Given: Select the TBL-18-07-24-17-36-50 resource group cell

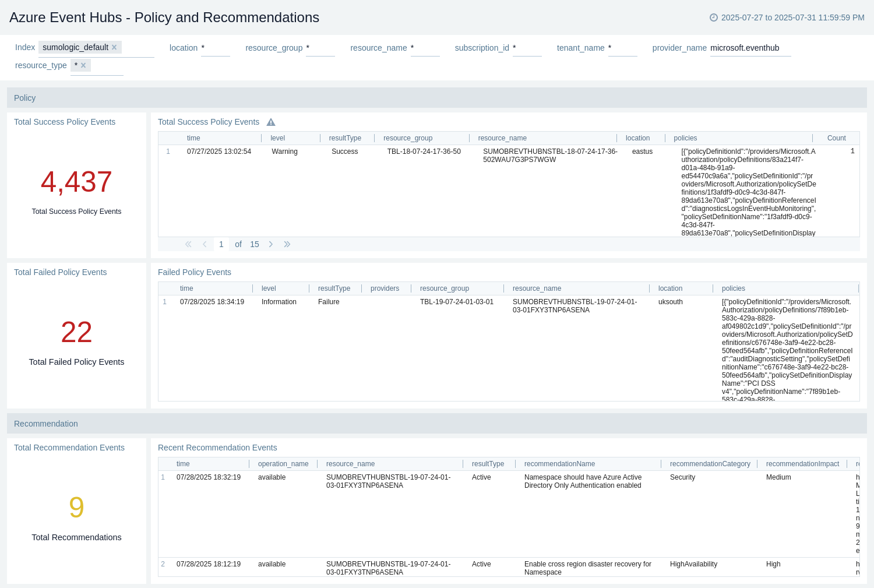Looking at the screenshot, I should (424, 152).
